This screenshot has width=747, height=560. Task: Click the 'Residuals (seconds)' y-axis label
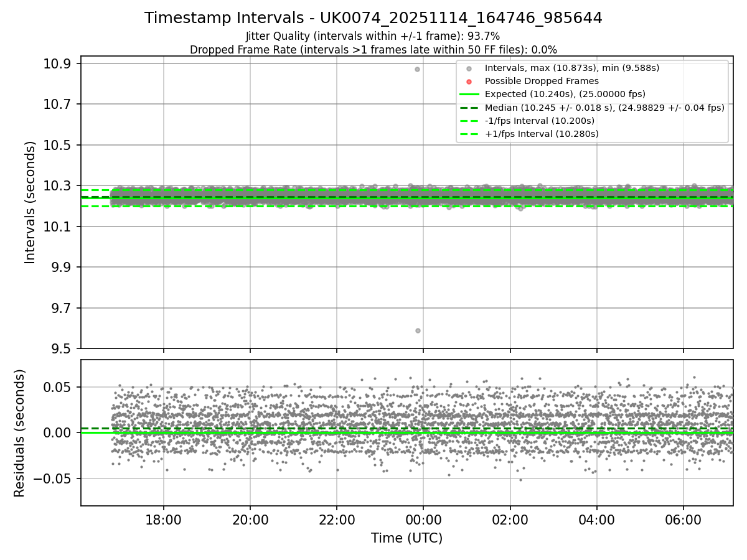[x=20, y=433]
